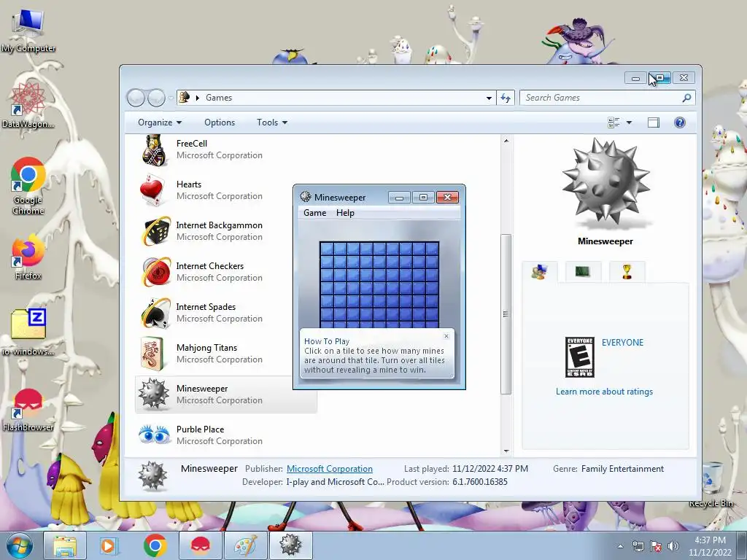Switch to the trophy statistics tab

point(627,272)
